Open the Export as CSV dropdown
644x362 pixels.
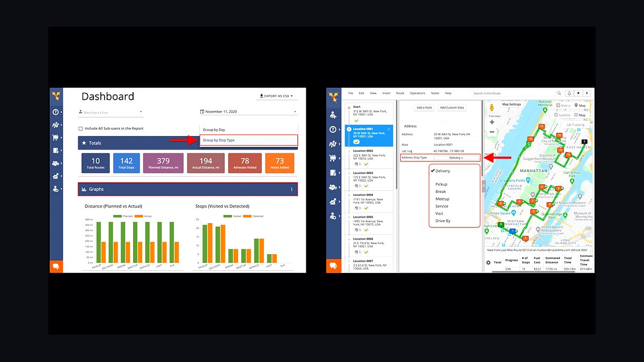[277, 96]
